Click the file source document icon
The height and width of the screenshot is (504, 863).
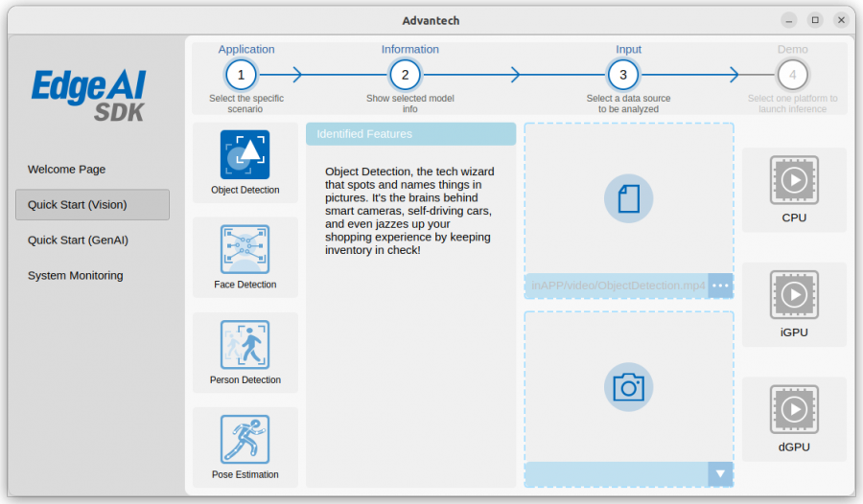628,198
